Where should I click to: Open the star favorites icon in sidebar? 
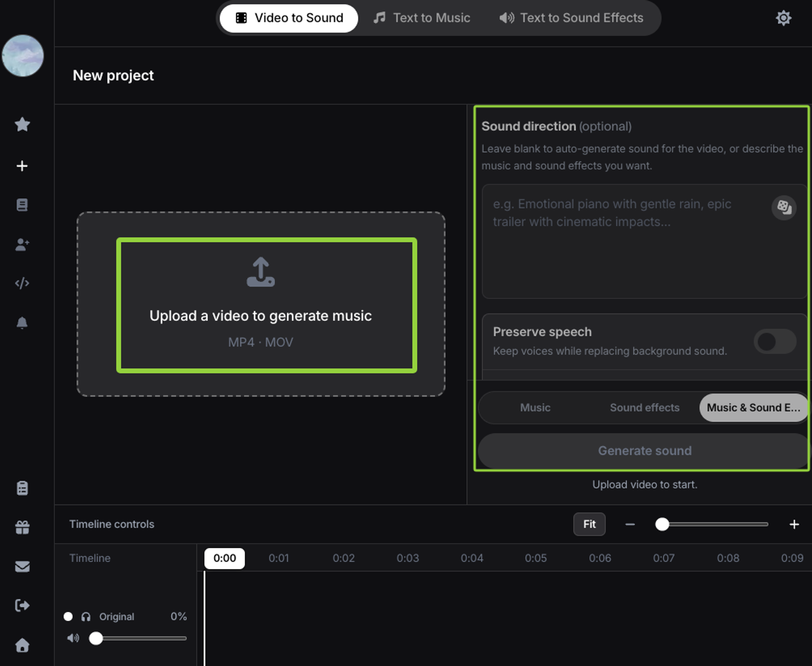click(x=22, y=124)
